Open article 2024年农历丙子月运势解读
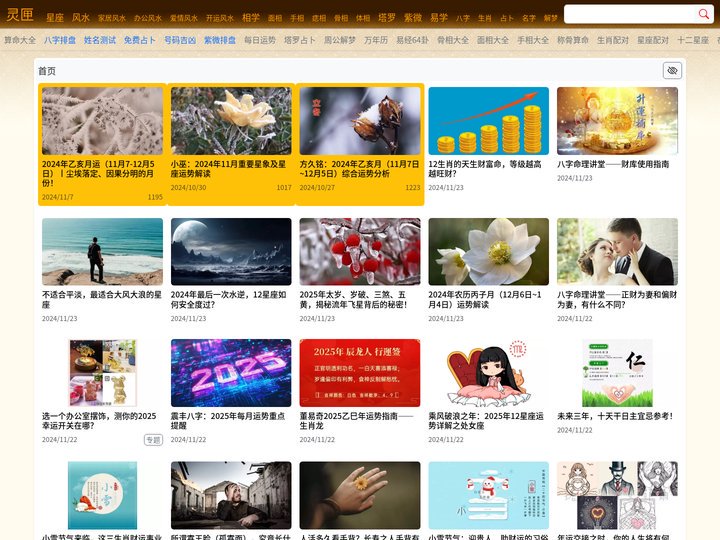 click(x=485, y=299)
